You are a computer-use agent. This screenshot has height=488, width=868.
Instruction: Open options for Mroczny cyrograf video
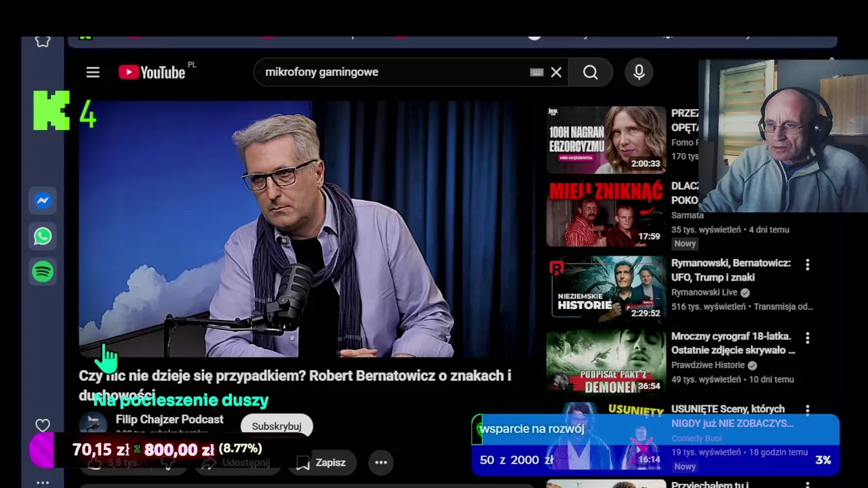point(808,338)
